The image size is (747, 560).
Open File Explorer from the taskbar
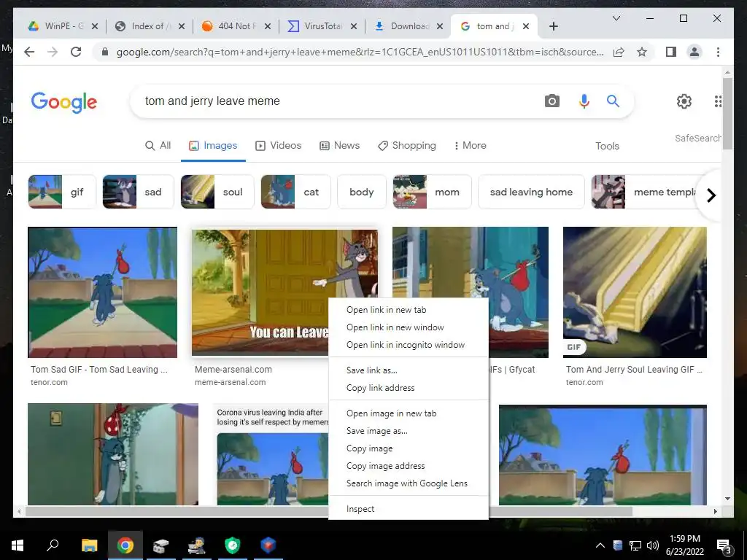click(89, 545)
